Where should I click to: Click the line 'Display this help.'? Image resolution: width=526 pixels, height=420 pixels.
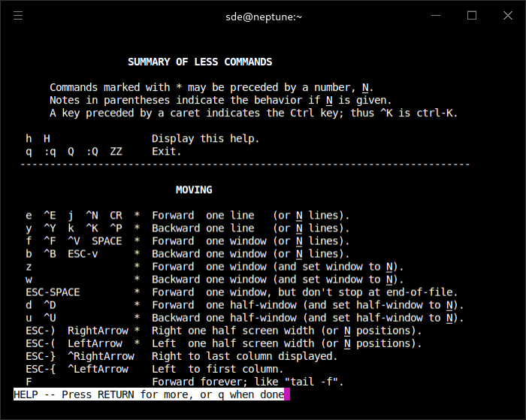pos(206,138)
